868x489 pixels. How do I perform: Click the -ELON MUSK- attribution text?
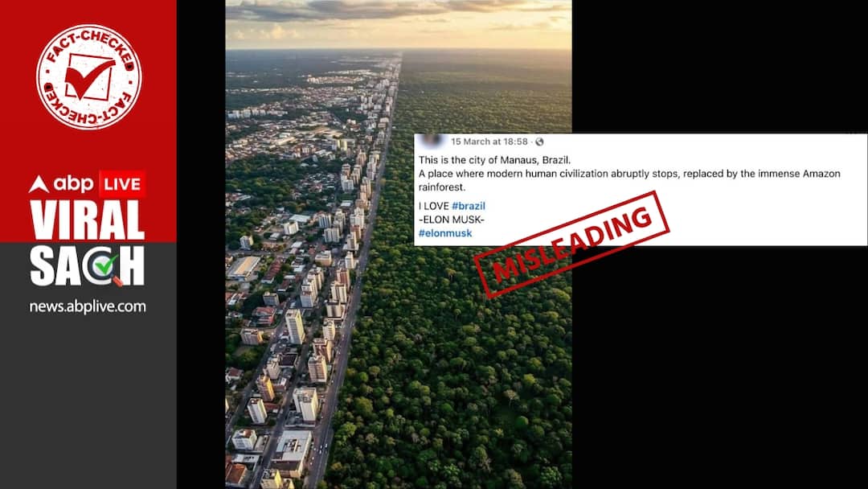[452, 220]
